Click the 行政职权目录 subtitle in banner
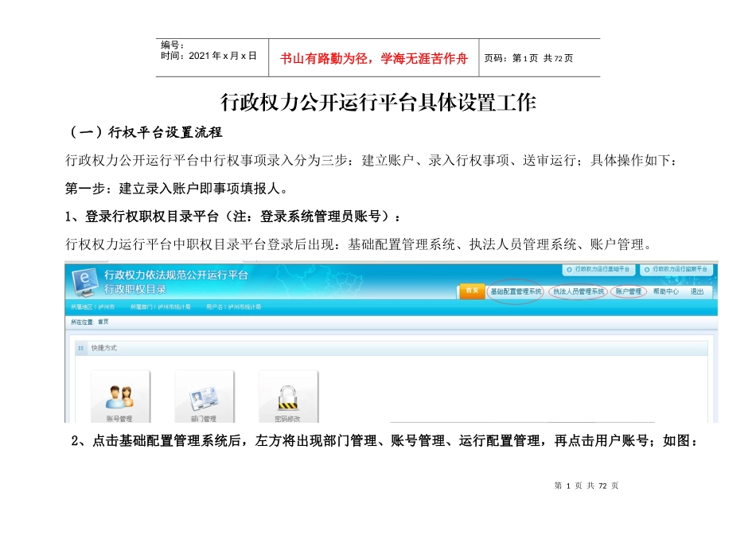 134,290
